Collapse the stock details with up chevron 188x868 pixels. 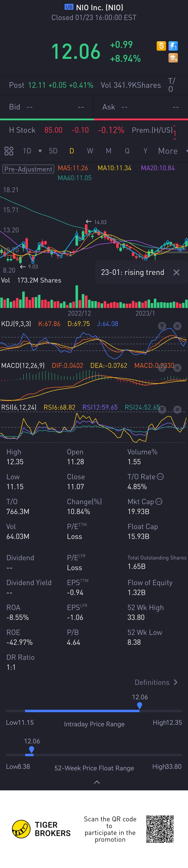point(97,782)
